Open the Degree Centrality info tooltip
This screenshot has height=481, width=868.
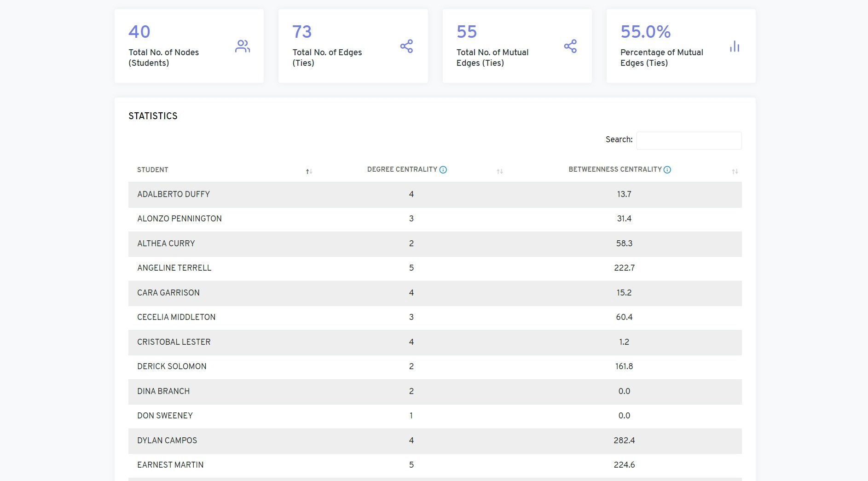coord(442,169)
